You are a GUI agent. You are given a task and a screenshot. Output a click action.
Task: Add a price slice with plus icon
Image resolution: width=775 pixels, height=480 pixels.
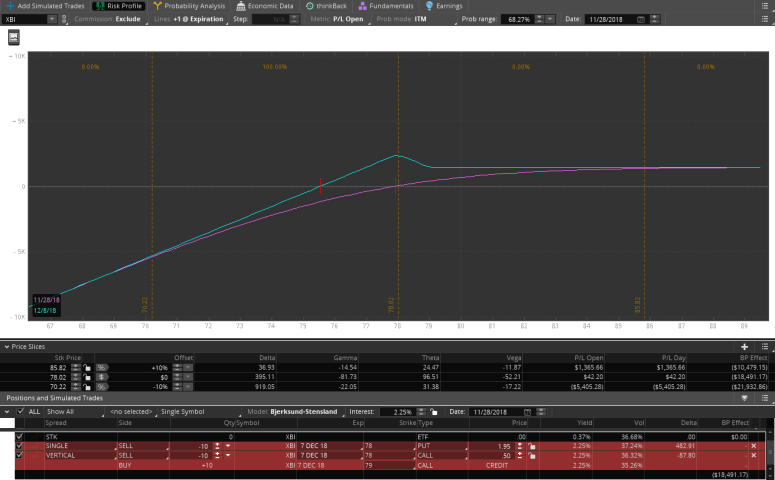point(744,347)
